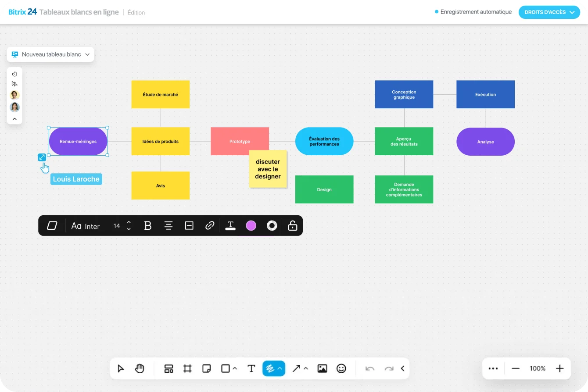The width and height of the screenshot is (588, 392).
Task: Select the sticky note tool
Action: [x=207, y=368]
